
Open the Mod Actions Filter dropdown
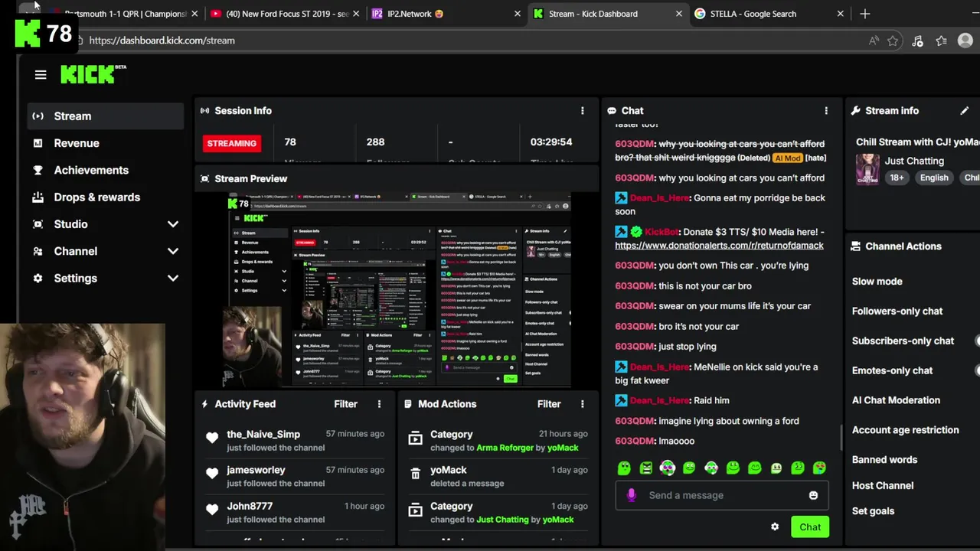pyautogui.click(x=549, y=404)
